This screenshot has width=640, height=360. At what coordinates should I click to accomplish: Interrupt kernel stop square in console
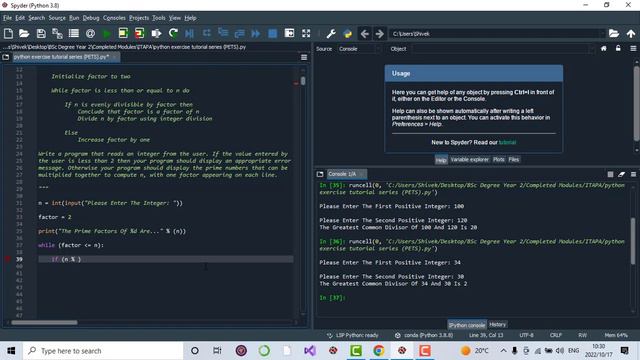tap(610, 174)
